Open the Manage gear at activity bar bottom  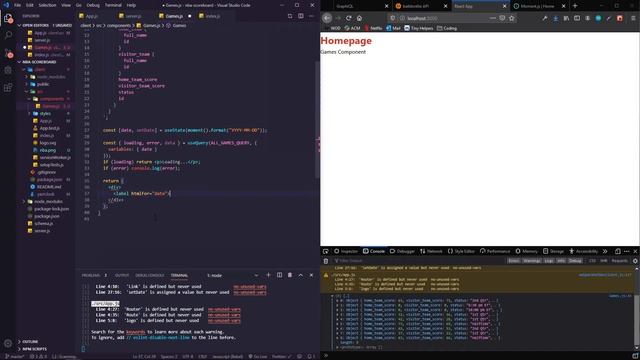coord(8,343)
